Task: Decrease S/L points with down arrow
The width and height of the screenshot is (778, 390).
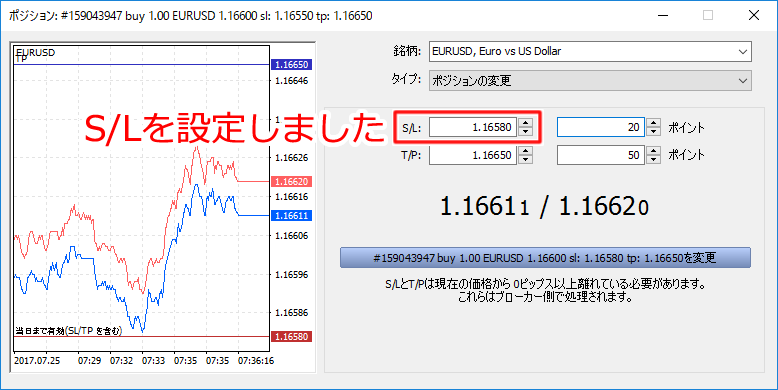Action: point(653,131)
